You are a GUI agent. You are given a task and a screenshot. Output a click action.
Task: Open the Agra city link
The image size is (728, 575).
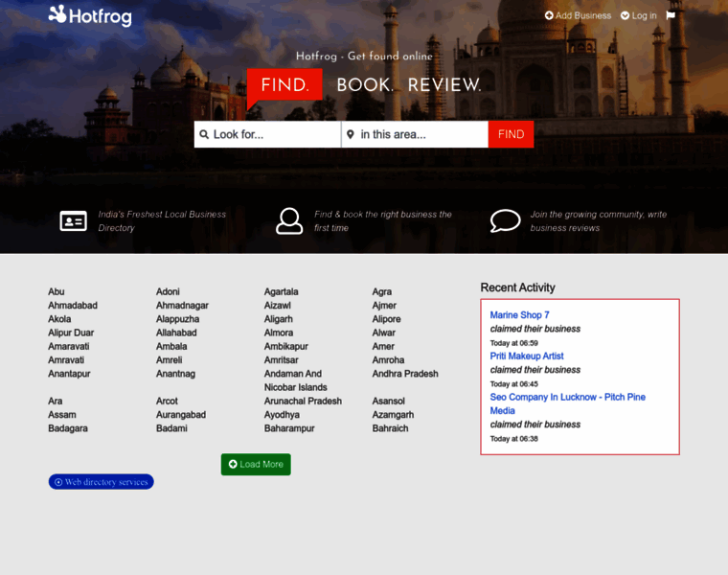(x=381, y=291)
